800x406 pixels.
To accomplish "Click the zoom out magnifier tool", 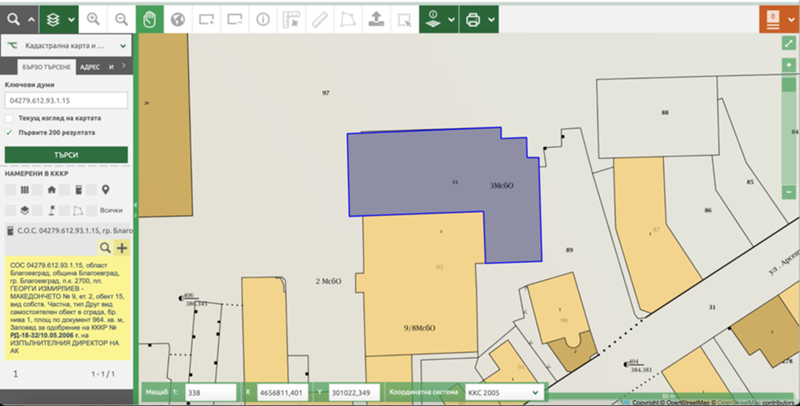I will pyautogui.click(x=121, y=19).
